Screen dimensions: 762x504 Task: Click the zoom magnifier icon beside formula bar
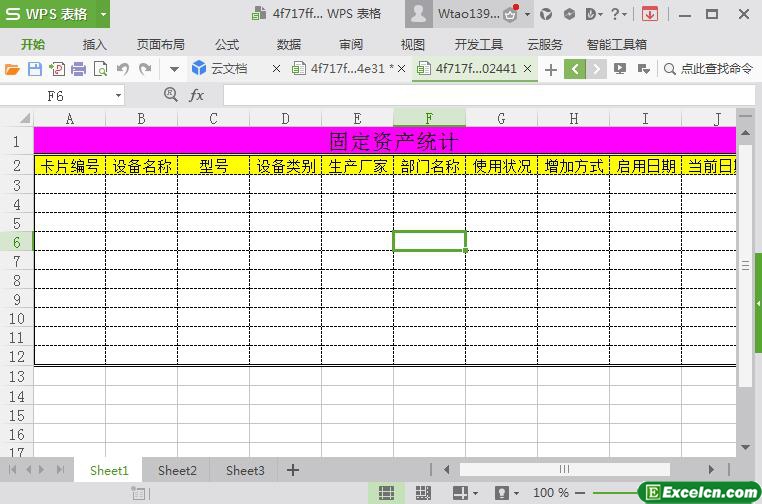171,94
